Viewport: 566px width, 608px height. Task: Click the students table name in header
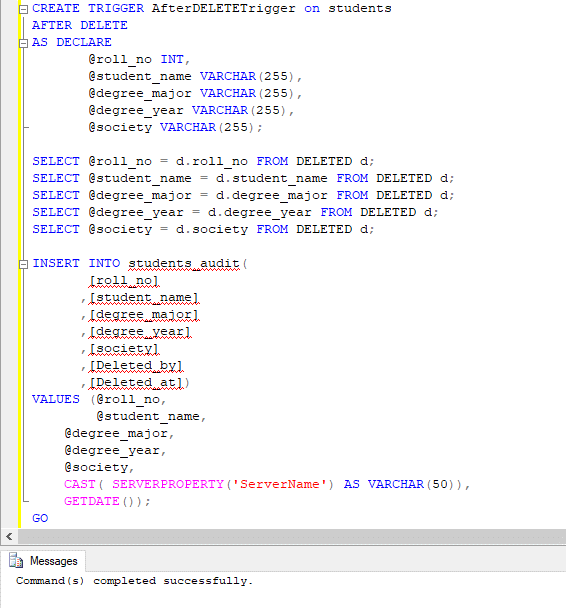[360, 9]
